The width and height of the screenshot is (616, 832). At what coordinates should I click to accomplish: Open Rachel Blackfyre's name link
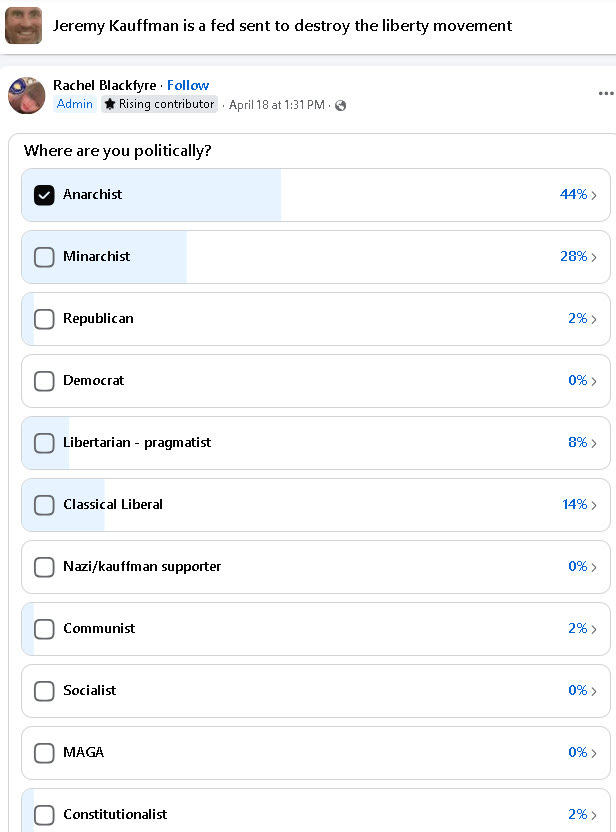(105, 85)
